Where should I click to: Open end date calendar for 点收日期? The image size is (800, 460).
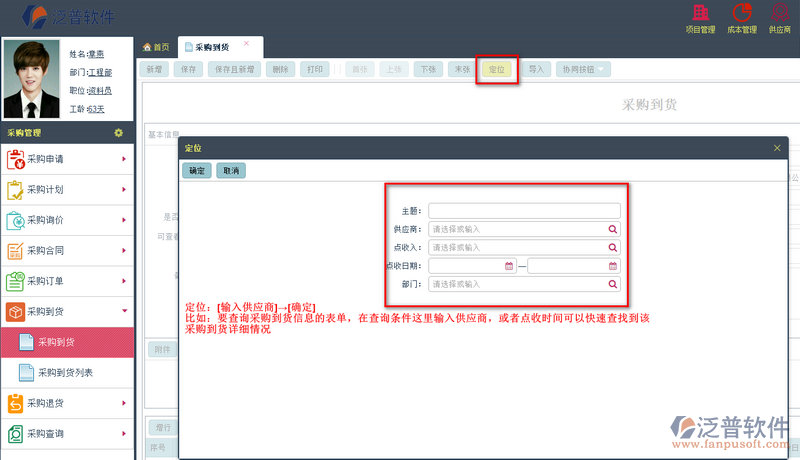coord(613,266)
